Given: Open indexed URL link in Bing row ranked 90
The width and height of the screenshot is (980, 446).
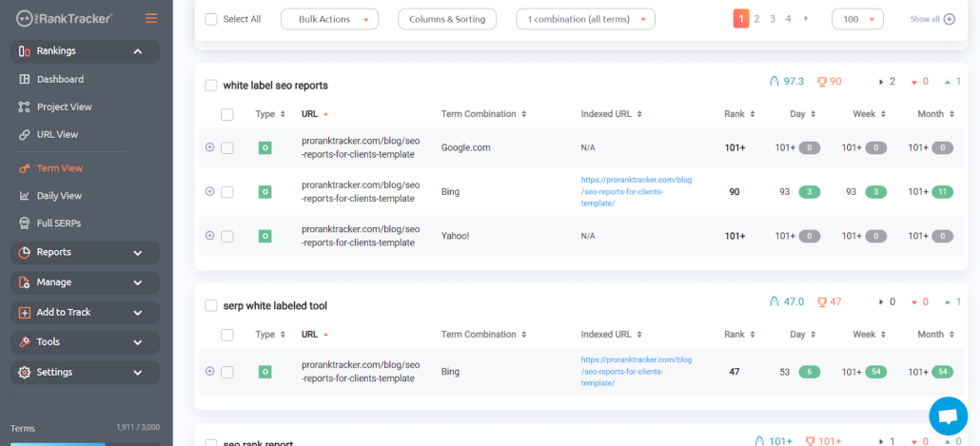Looking at the screenshot, I should [637, 192].
